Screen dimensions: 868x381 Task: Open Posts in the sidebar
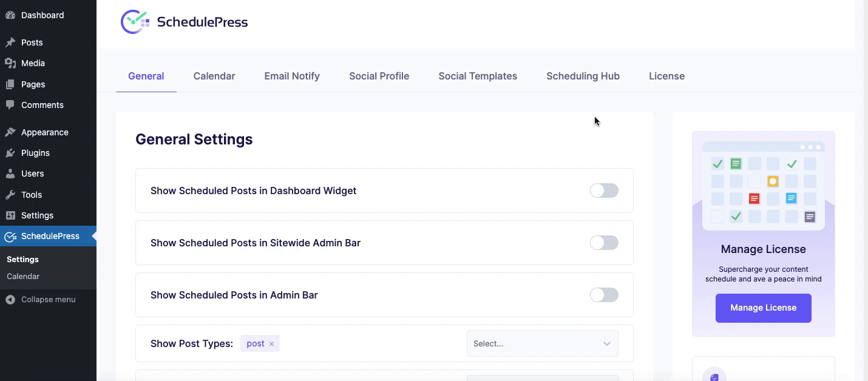click(48, 42)
